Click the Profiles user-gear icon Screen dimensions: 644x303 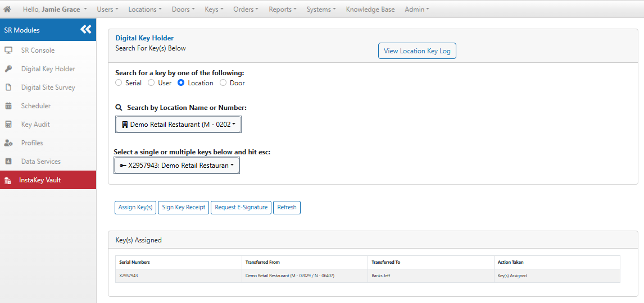[x=8, y=143]
